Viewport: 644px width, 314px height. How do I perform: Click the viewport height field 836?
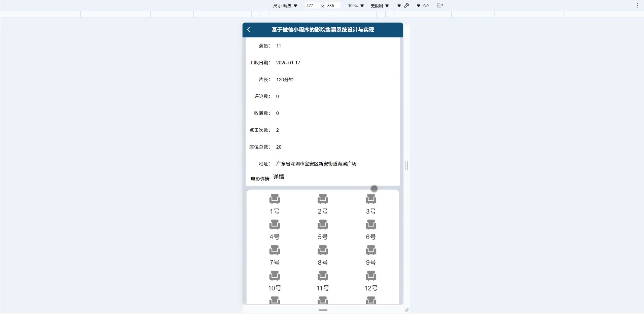point(333,6)
